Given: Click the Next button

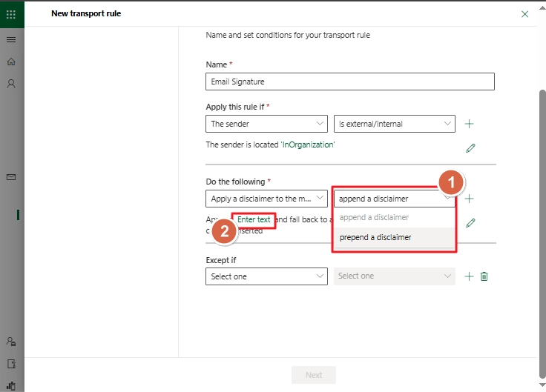Looking at the screenshot, I should (x=314, y=375).
